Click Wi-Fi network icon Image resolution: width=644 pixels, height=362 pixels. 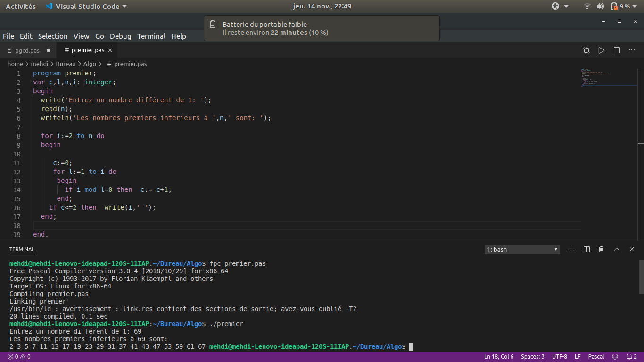[x=587, y=7]
